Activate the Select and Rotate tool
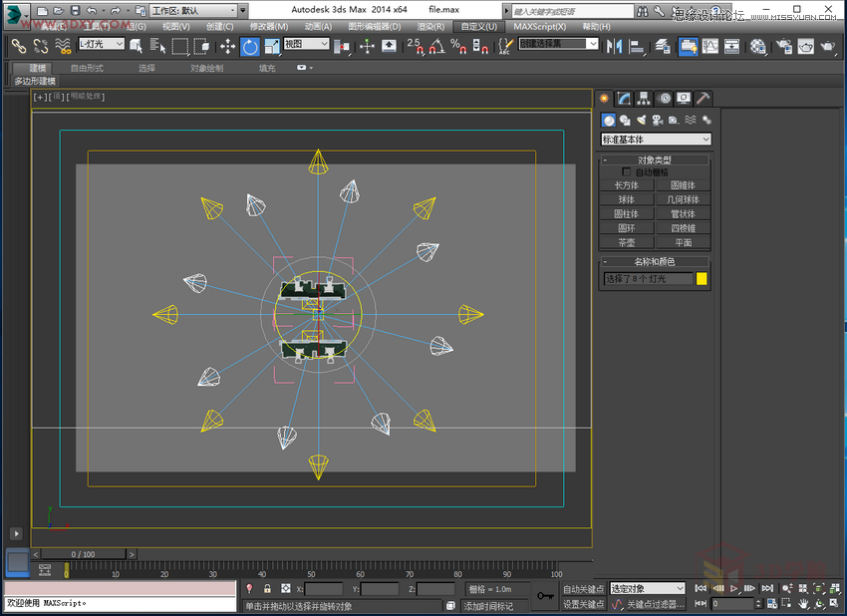 coord(249,46)
